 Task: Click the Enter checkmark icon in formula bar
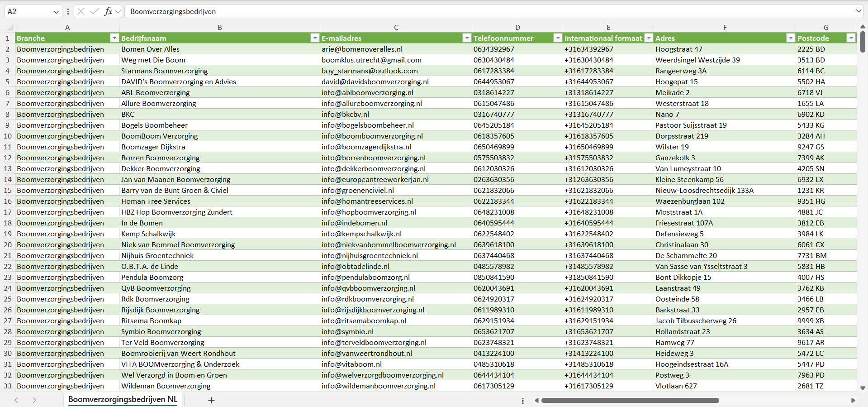pos(94,11)
